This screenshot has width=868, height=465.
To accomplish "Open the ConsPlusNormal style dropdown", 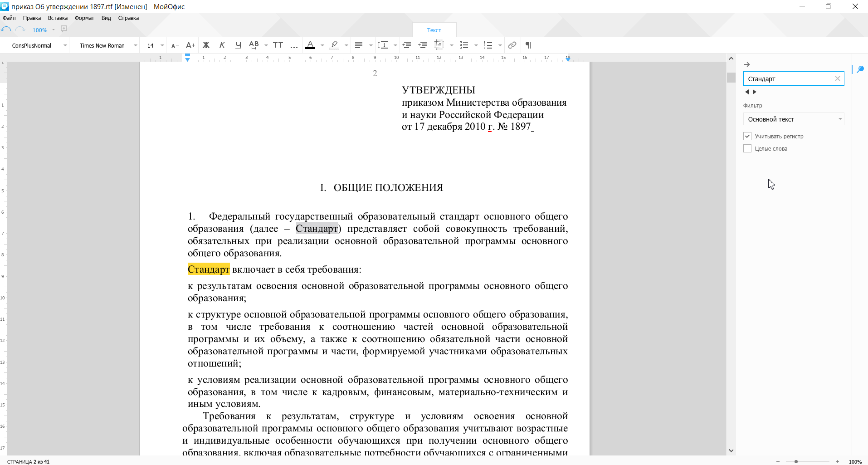I will pos(65,45).
